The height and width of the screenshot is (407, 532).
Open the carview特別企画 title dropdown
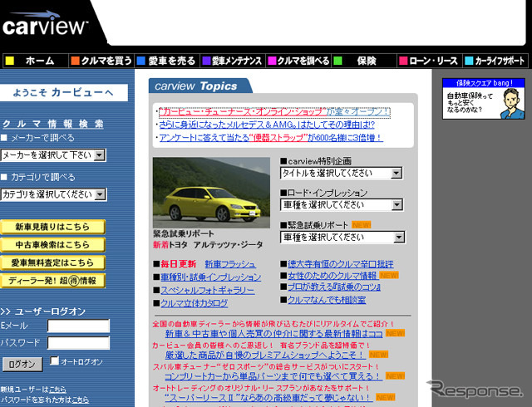click(341, 174)
